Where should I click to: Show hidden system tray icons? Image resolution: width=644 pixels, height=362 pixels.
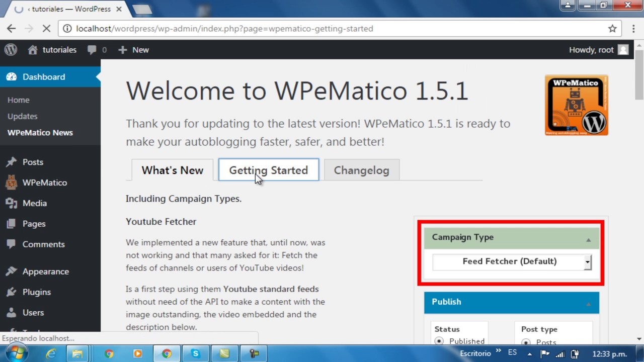click(529, 354)
